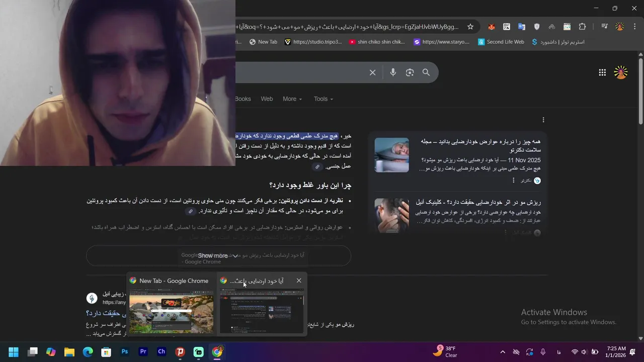Open Task View on the taskbar
This screenshot has width=644, height=362.
pos(32,352)
